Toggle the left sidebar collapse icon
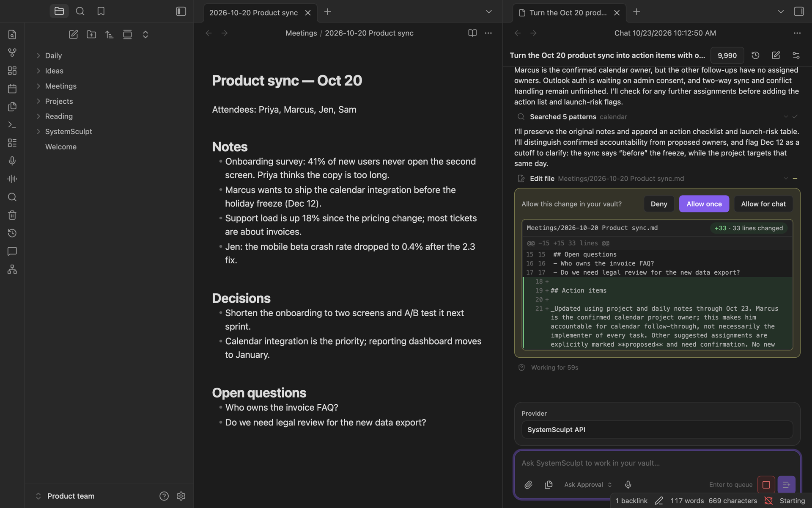 (x=181, y=11)
